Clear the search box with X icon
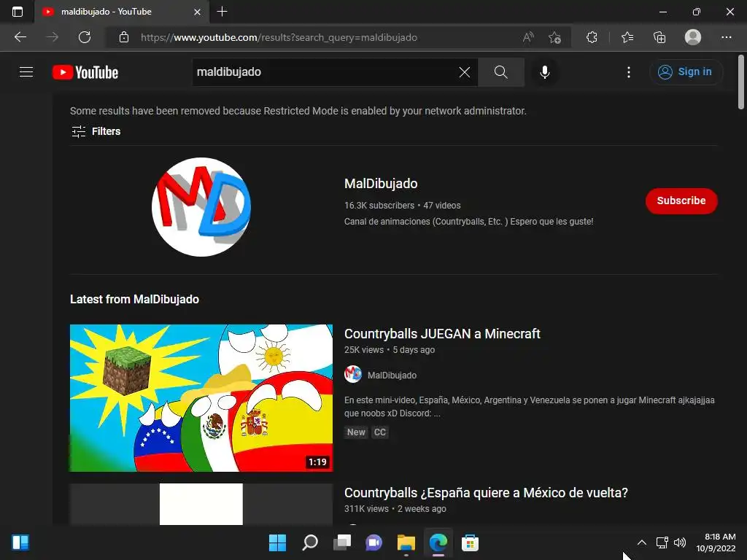This screenshot has height=560, width=747. click(x=465, y=72)
